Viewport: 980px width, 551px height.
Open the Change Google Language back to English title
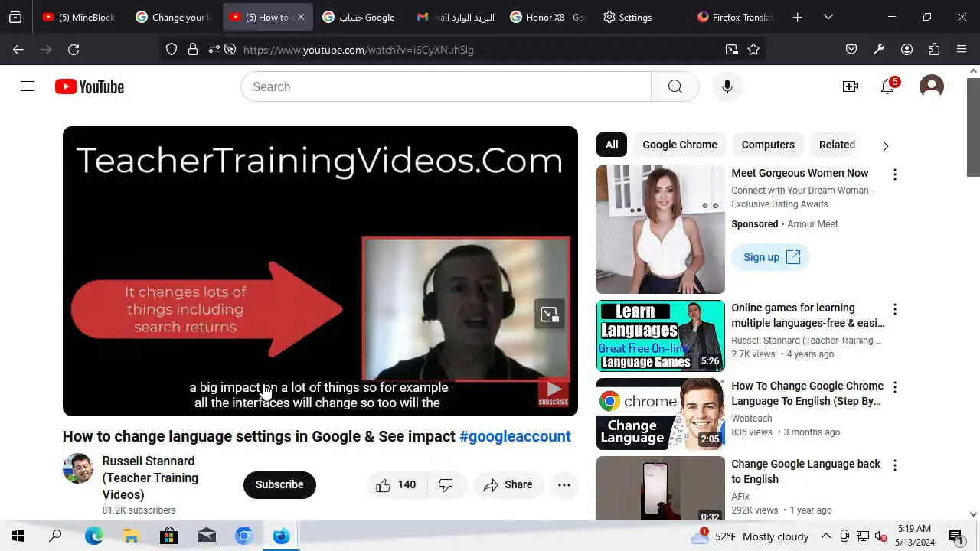coord(805,471)
